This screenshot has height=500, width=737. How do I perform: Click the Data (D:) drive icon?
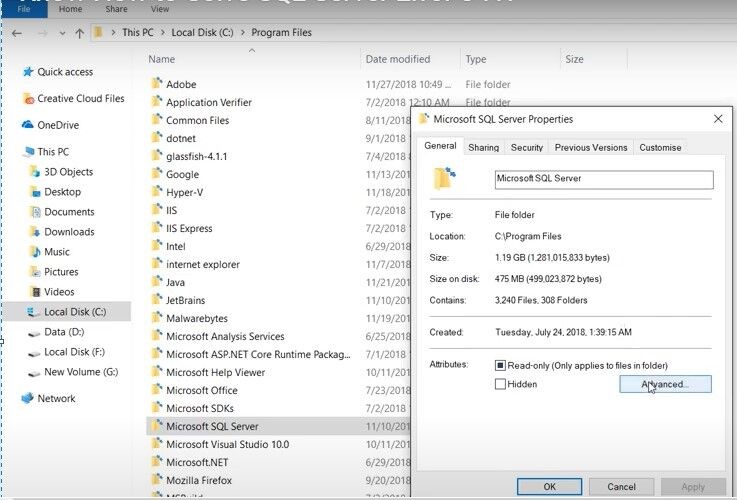[x=34, y=333]
